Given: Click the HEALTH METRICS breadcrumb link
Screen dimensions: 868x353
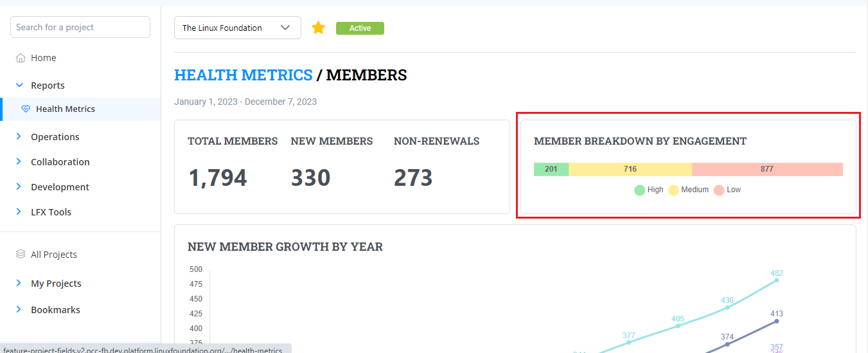Looking at the screenshot, I should point(243,75).
